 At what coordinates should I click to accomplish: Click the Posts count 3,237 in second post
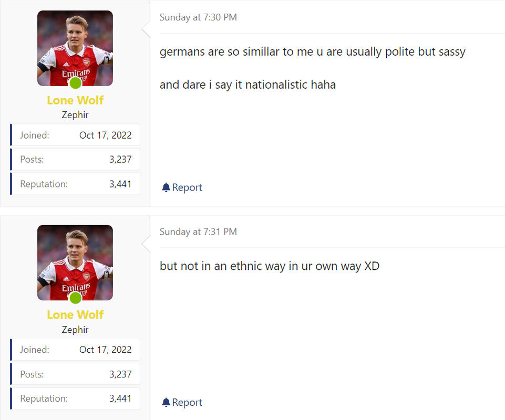click(x=120, y=374)
